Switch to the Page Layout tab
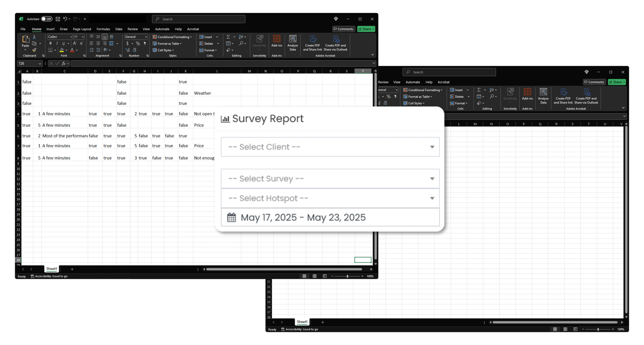 pyautogui.click(x=82, y=29)
